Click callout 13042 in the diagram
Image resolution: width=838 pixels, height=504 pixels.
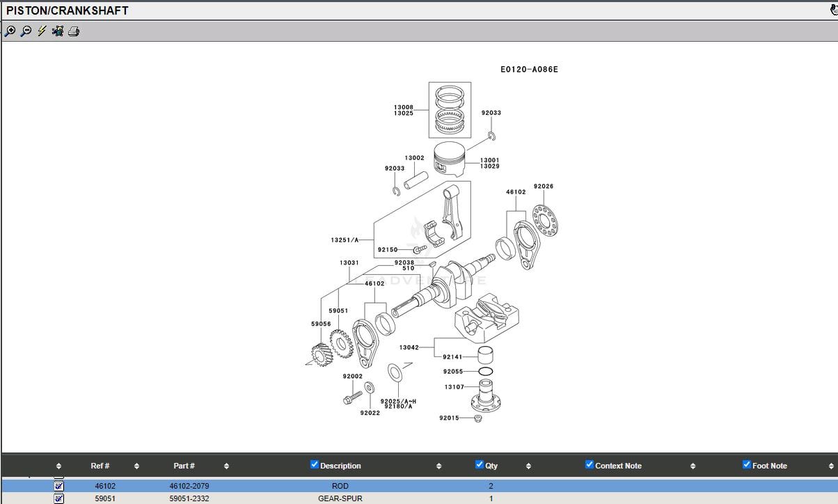(x=409, y=347)
